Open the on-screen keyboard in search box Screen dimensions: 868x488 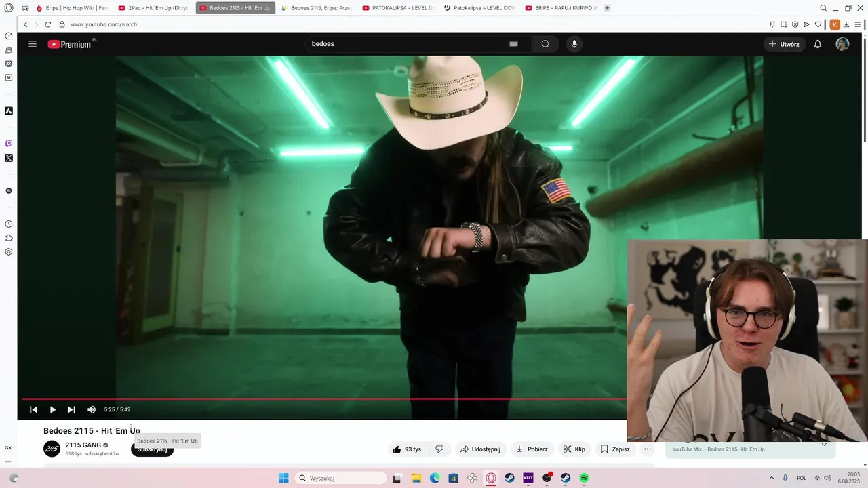(x=513, y=44)
